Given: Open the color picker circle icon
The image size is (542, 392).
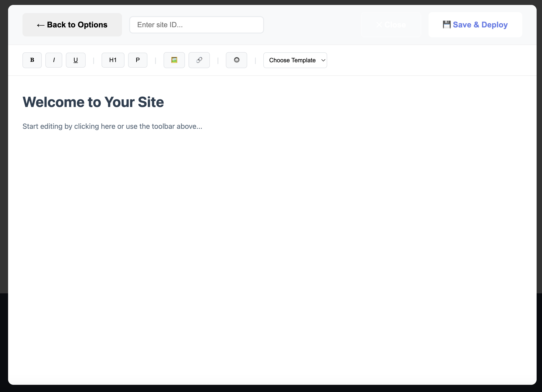Looking at the screenshot, I should pyautogui.click(x=236, y=60).
